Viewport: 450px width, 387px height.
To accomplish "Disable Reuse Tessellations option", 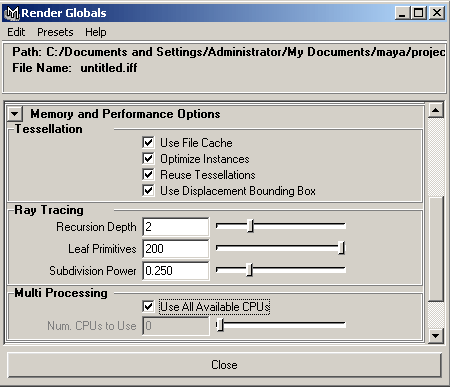I will pos(148,175).
